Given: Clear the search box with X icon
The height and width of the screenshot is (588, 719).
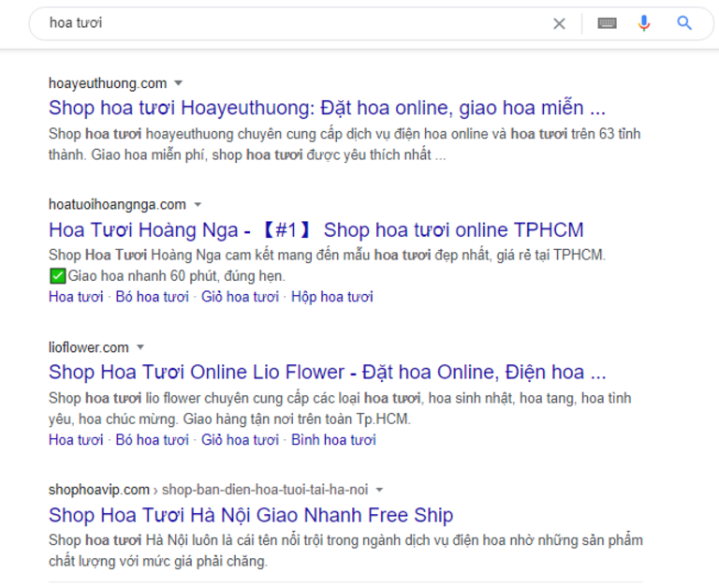Looking at the screenshot, I should [559, 23].
